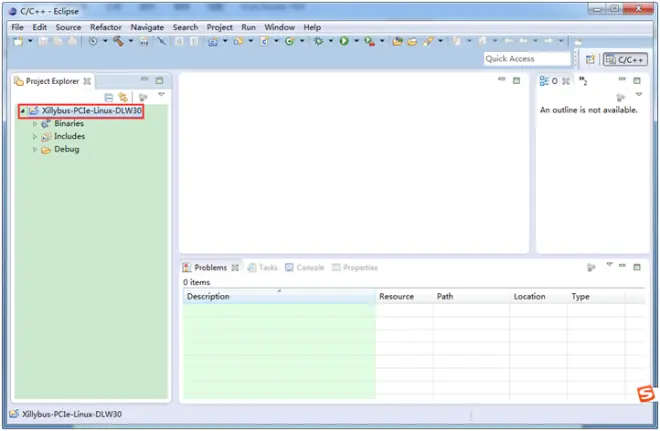Screen dimensions: 660x431
Task: Click the Quick Access input field
Action: [x=527, y=59]
